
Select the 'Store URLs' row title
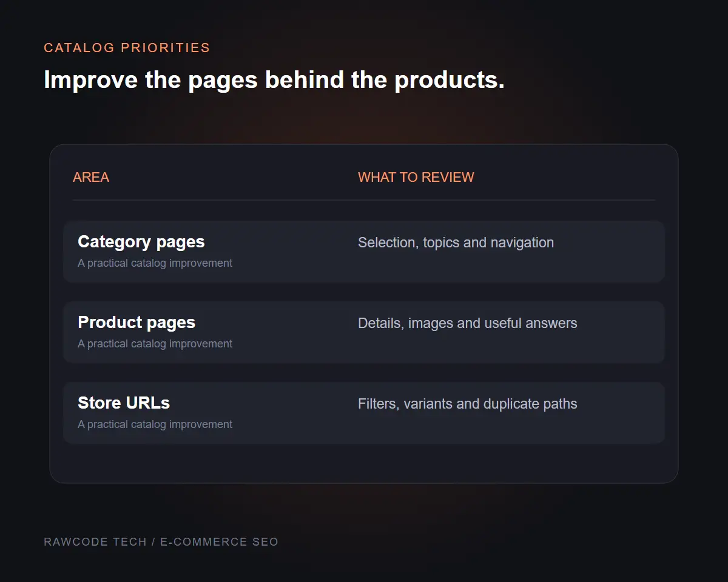pos(124,403)
